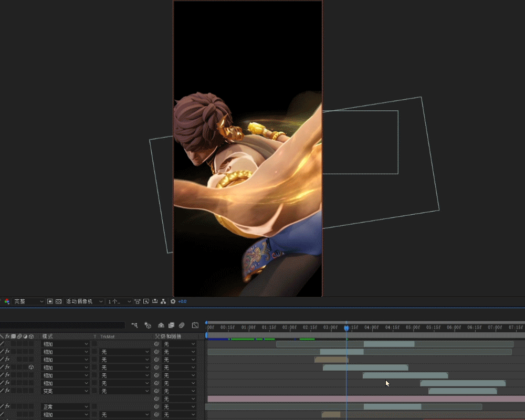This screenshot has height=420, width=525.
Task: Click parent pick whip on 正常 layer
Action: coord(156,406)
